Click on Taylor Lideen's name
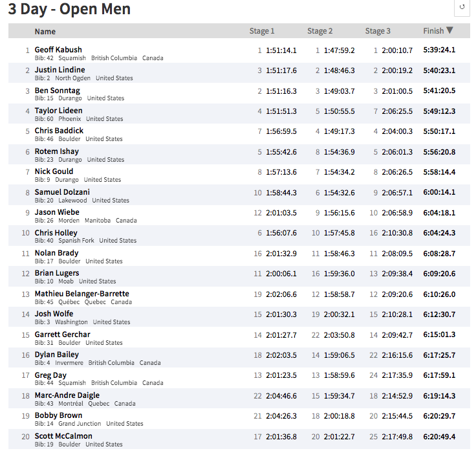The image size is (476, 451). (58, 111)
